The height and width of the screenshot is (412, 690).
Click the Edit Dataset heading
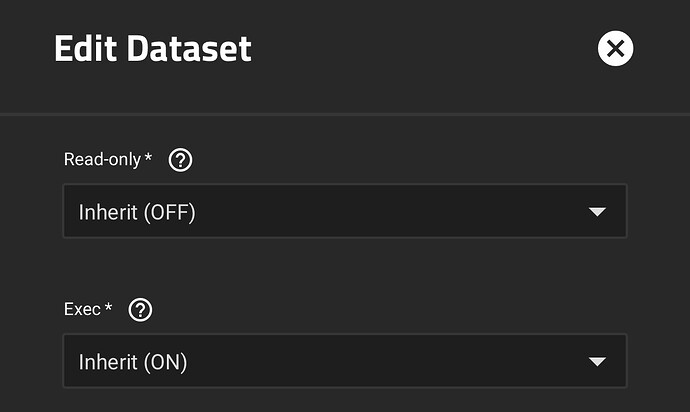tap(153, 48)
